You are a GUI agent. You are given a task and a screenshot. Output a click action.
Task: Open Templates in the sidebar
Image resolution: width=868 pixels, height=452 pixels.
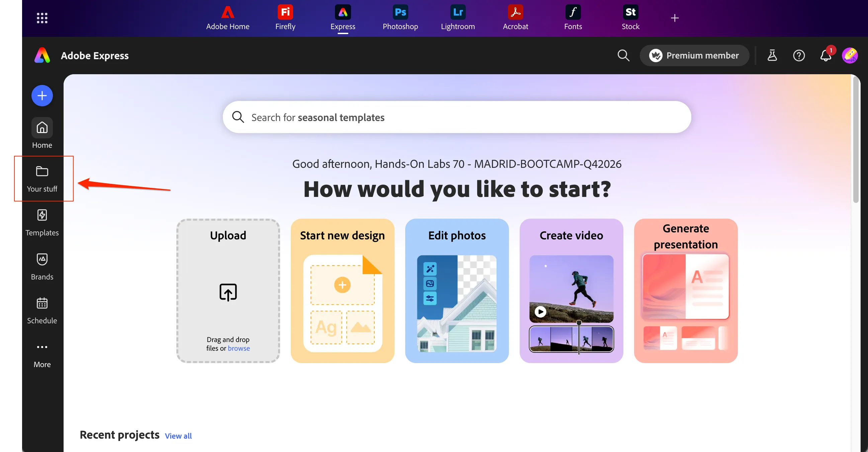(42, 222)
